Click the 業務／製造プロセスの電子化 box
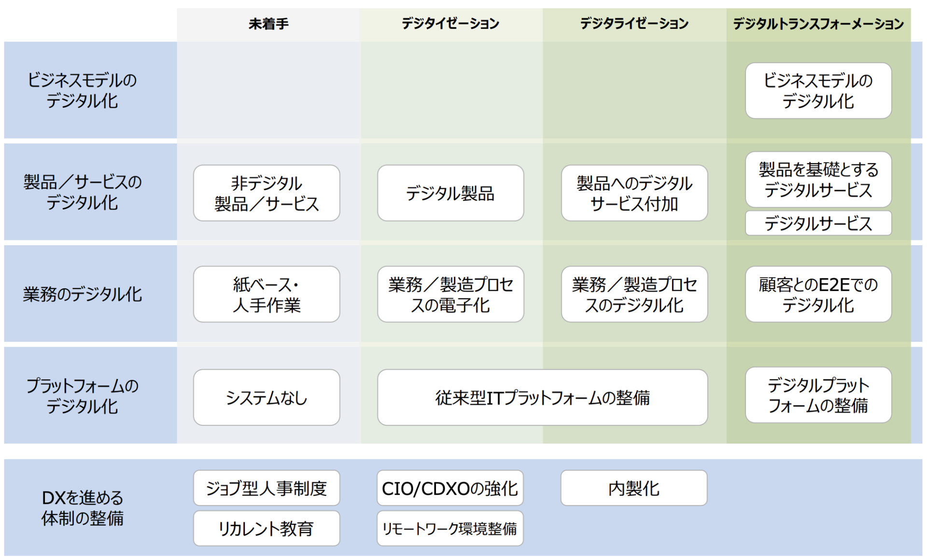 450,294
